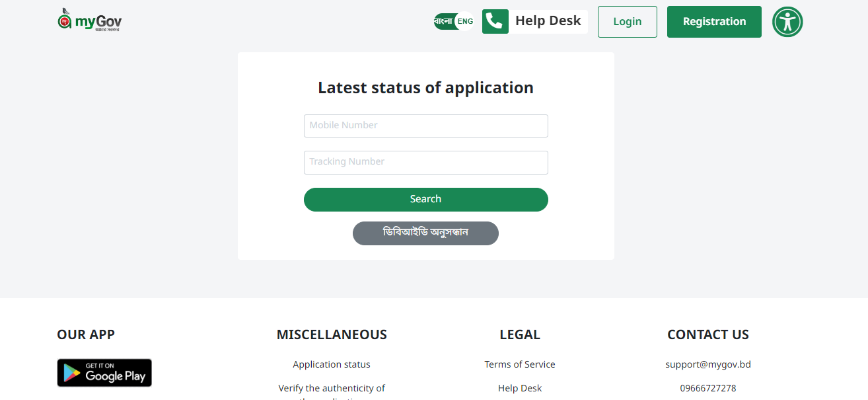This screenshot has width=868, height=400.
Task: Click the Help Desk header label
Action: pos(548,20)
